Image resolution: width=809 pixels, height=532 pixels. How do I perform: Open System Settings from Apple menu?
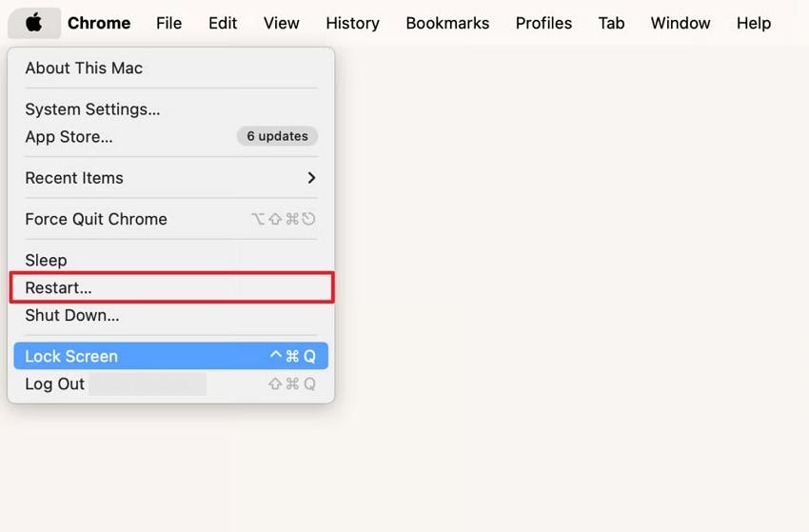tap(170, 109)
